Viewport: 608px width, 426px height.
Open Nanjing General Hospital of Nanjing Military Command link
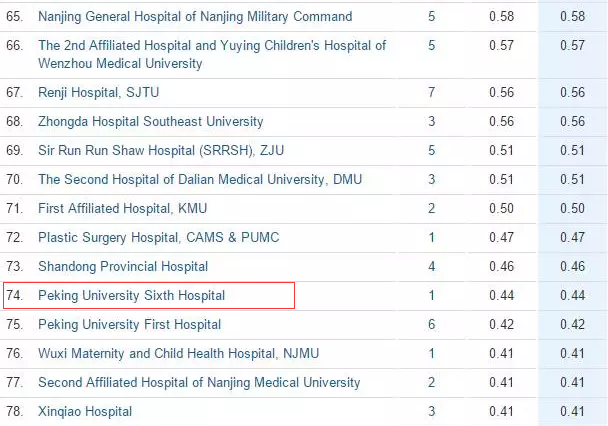(195, 17)
